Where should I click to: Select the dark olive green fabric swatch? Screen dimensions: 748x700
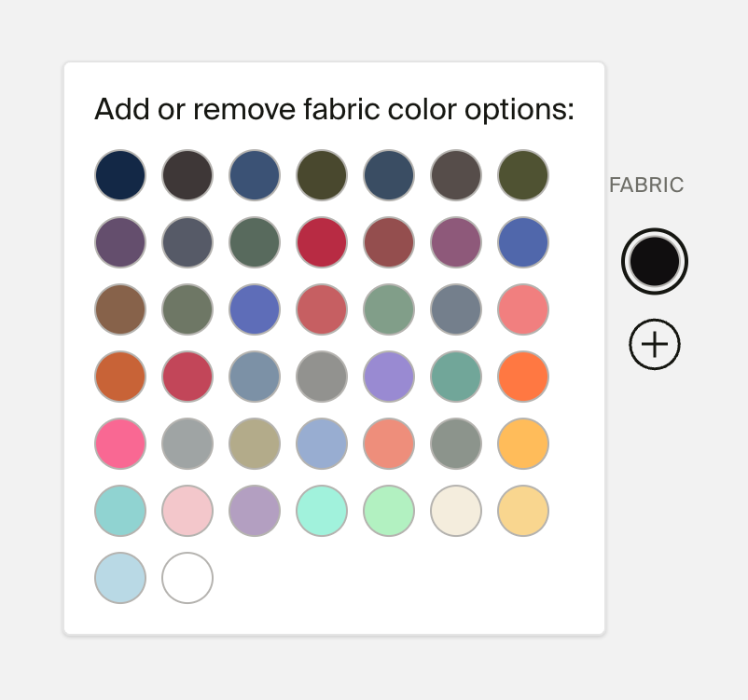(321, 174)
